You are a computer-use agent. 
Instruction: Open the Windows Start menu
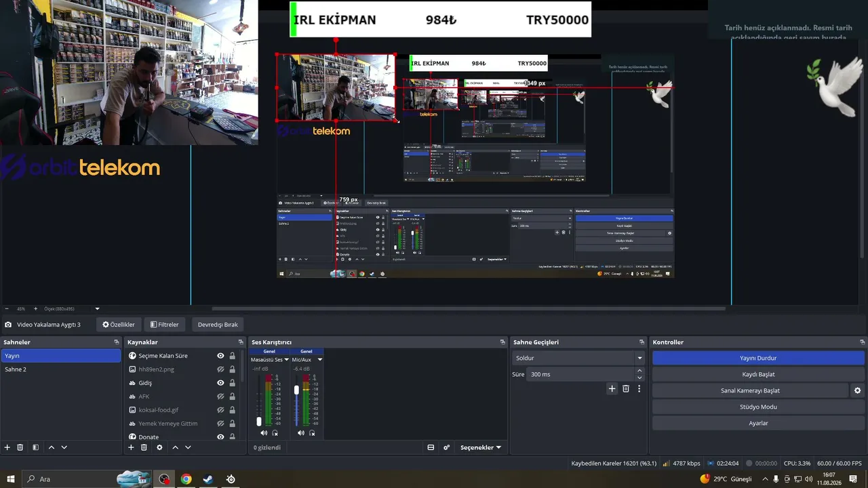pos(10,479)
